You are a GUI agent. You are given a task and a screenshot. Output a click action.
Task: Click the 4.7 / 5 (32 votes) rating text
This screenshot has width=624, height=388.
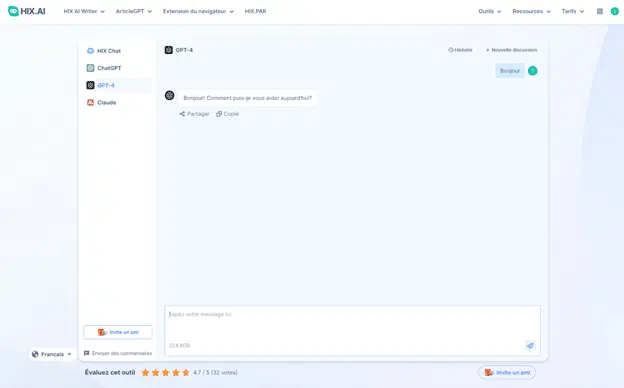click(215, 372)
